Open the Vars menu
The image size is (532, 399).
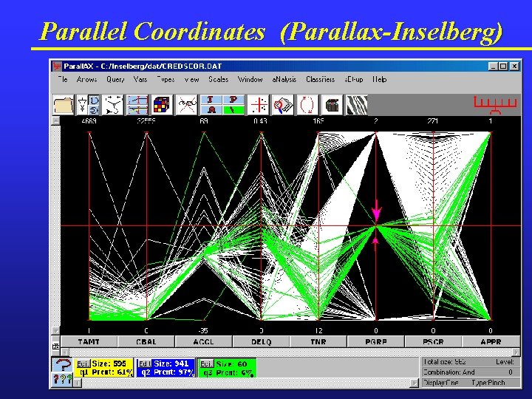[x=140, y=79]
